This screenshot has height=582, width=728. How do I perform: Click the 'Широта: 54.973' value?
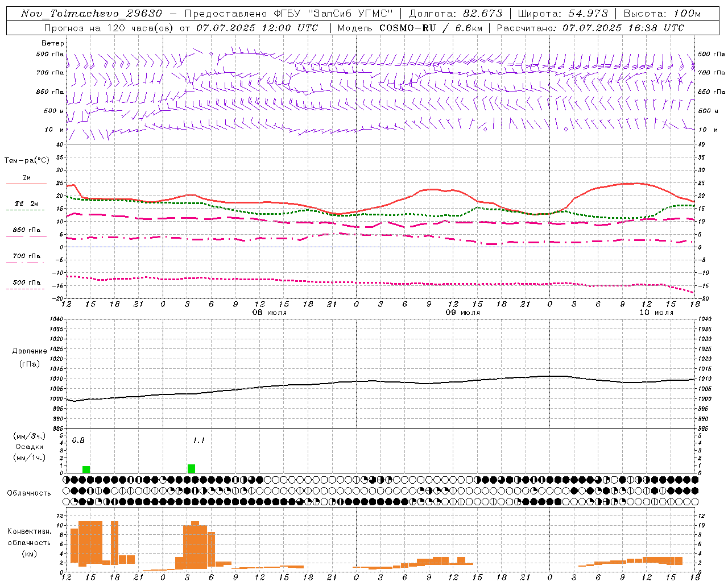click(x=563, y=14)
